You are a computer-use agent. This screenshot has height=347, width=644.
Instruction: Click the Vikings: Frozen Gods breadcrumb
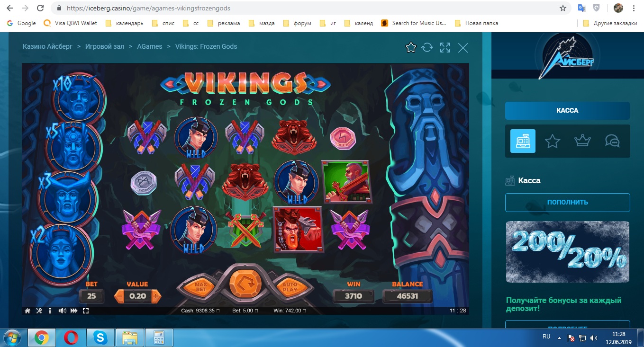point(206,46)
